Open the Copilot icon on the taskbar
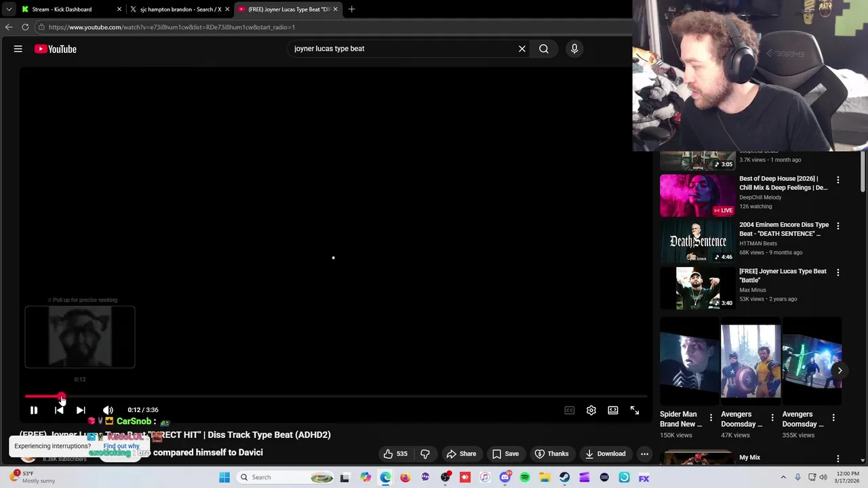The image size is (868, 488). (366, 477)
